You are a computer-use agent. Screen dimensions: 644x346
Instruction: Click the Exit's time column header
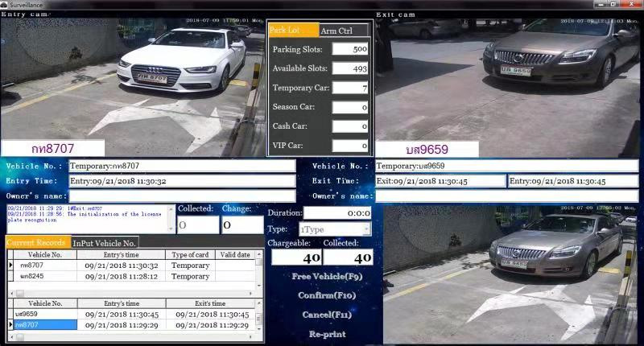click(x=213, y=303)
